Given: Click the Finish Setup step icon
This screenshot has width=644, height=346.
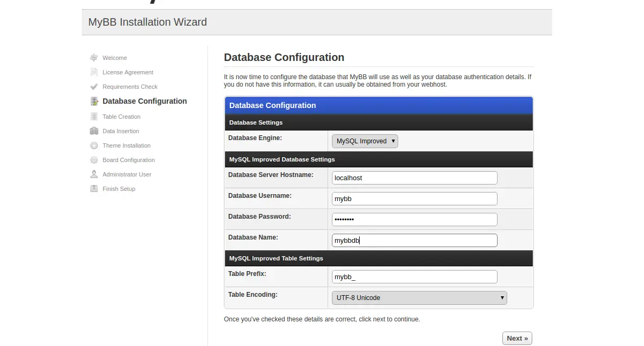Looking at the screenshot, I should tap(94, 189).
